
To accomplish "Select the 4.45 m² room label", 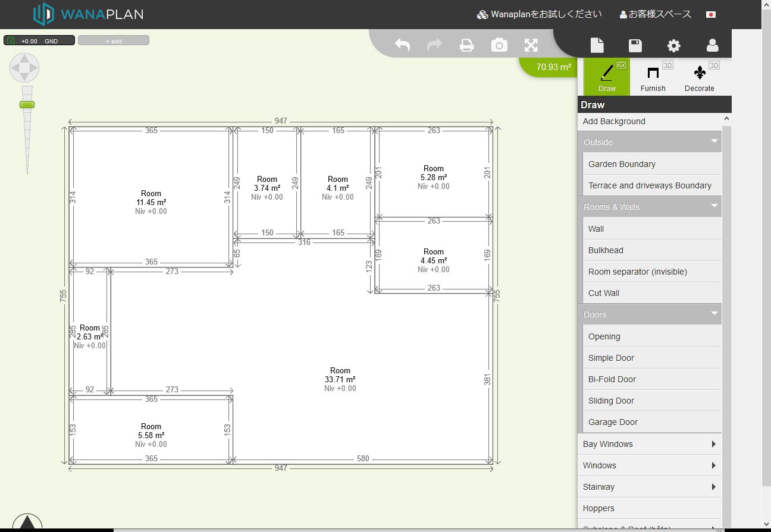I will pos(434,260).
